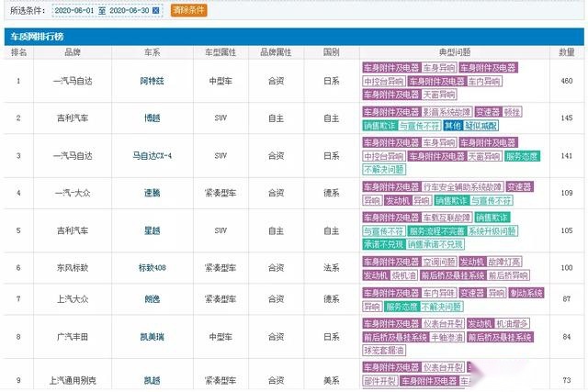Open the 阿特兹 car series link

(152, 81)
